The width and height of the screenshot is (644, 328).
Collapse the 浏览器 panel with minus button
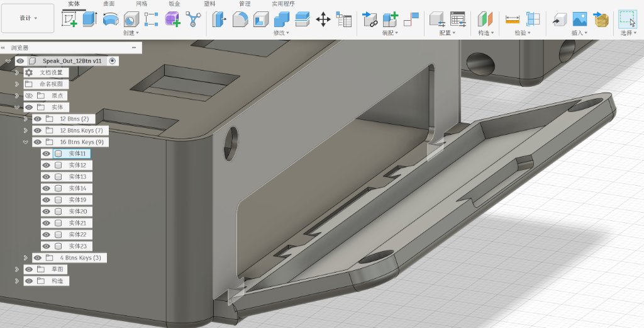pyautogui.click(x=134, y=48)
